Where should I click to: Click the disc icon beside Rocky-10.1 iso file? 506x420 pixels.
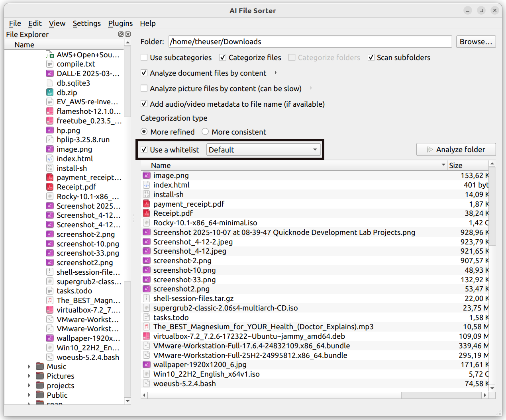[146, 223]
